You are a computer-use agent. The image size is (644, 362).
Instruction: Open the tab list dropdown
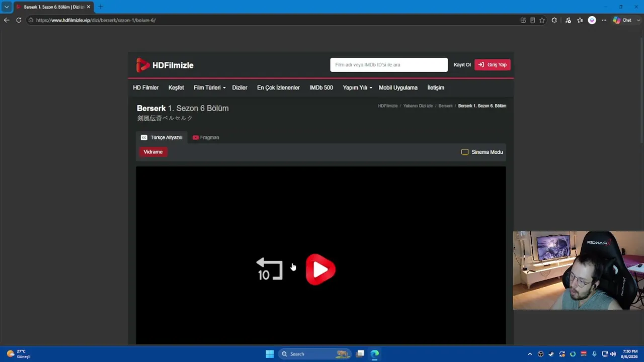point(6,7)
